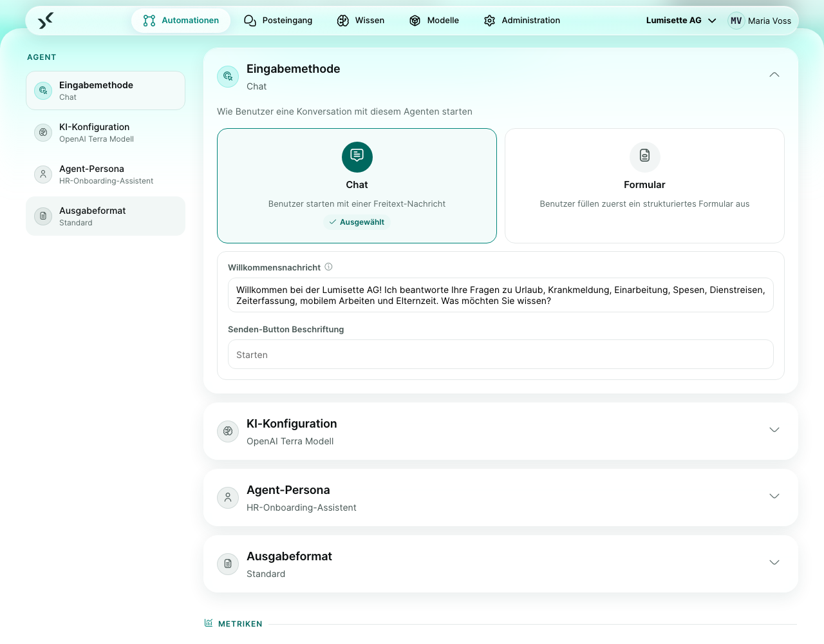Click the Maria Voss user name
The height and width of the screenshot is (644, 824).
pyautogui.click(x=769, y=21)
